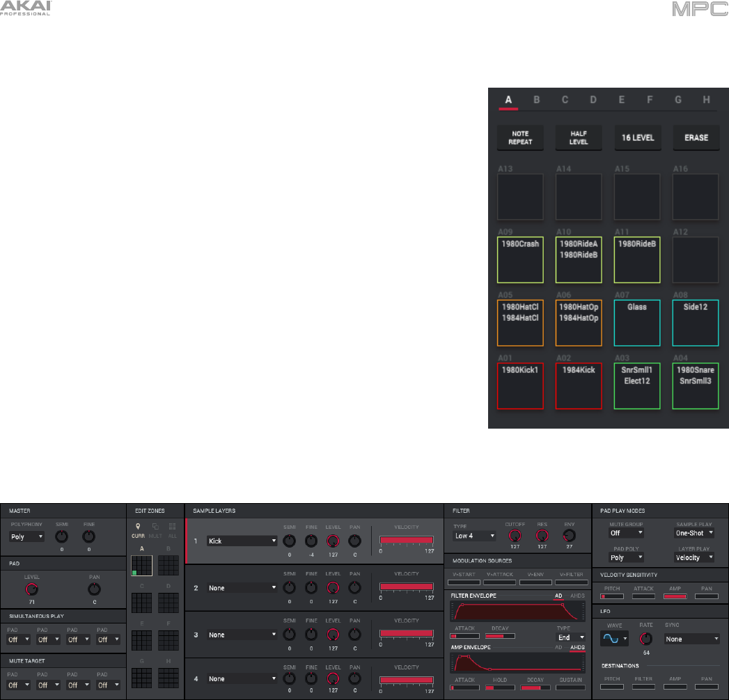
Task: Open the LFO Sync dropdown
Action: coord(692,639)
